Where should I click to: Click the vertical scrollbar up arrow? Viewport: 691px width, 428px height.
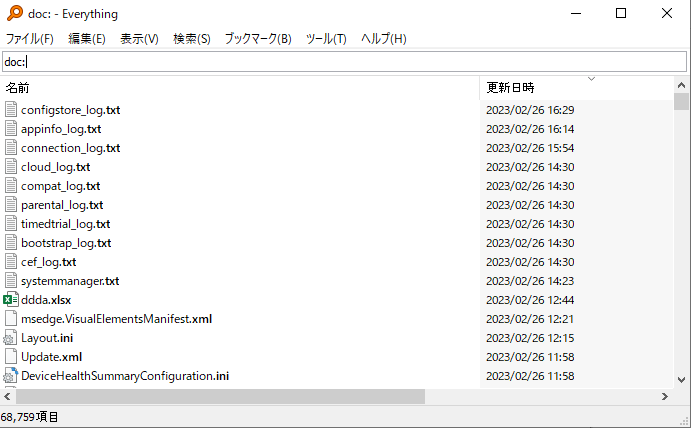click(x=681, y=85)
